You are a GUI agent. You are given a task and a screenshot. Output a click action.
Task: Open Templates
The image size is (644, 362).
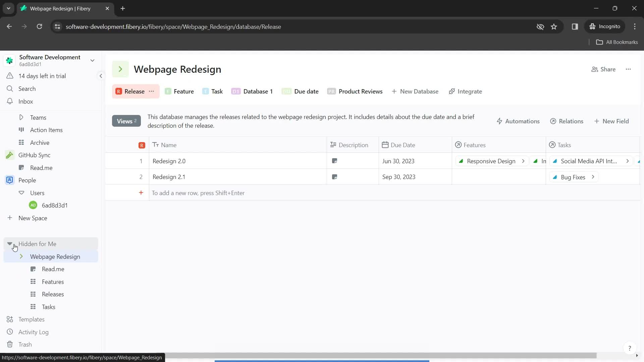pyautogui.click(x=31, y=319)
